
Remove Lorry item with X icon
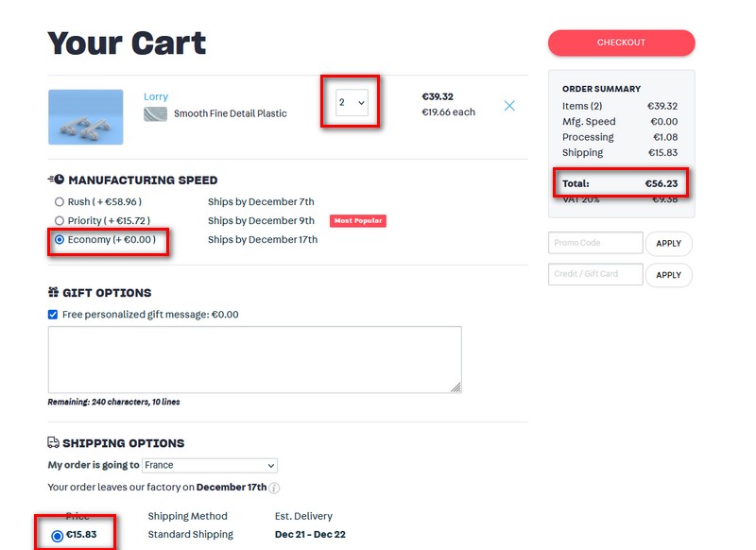509,106
